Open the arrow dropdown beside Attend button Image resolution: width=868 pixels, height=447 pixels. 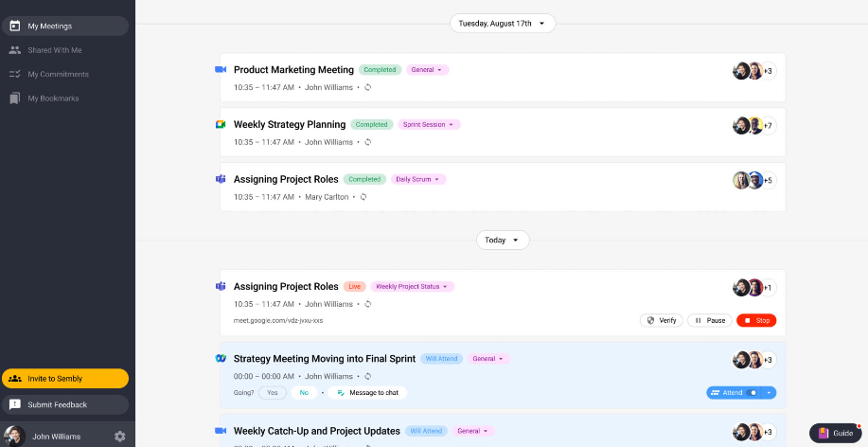[x=769, y=393]
